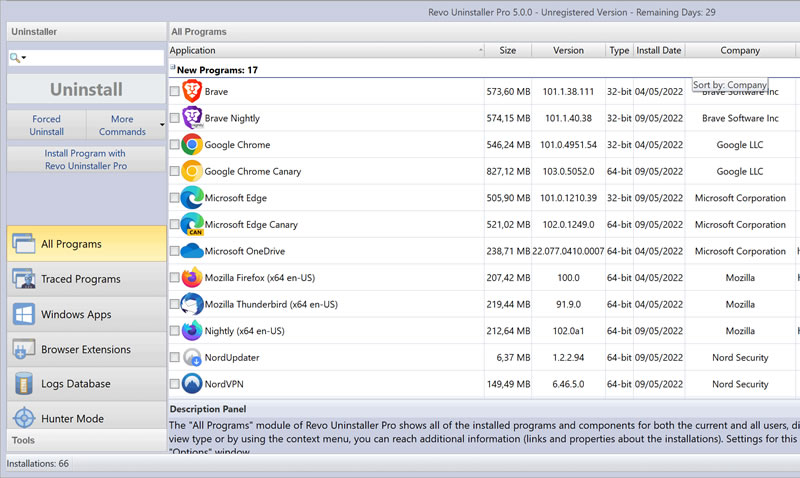Open Browser Extensions module

tap(86, 349)
